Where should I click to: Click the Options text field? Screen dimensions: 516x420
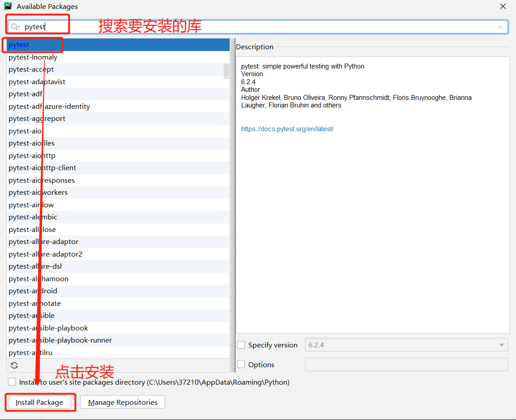tap(406, 364)
